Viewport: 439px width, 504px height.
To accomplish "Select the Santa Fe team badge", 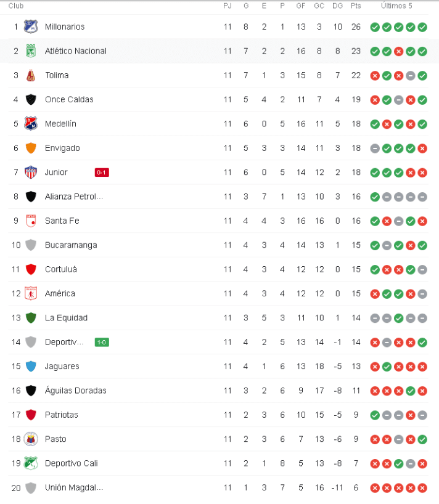I will pos(31,221).
